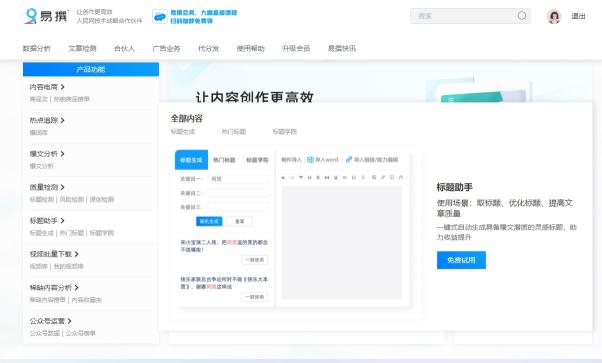Image resolution: width=602 pixels, height=363 pixels.
Task: Click 一键使用 under the first generated title
Action: click(x=255, y=260)
